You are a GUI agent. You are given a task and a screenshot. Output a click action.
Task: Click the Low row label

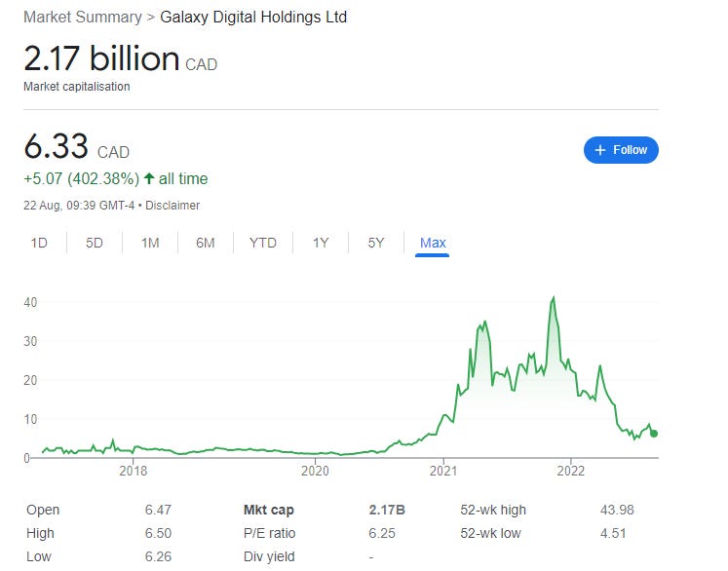[x=39, y=556]
